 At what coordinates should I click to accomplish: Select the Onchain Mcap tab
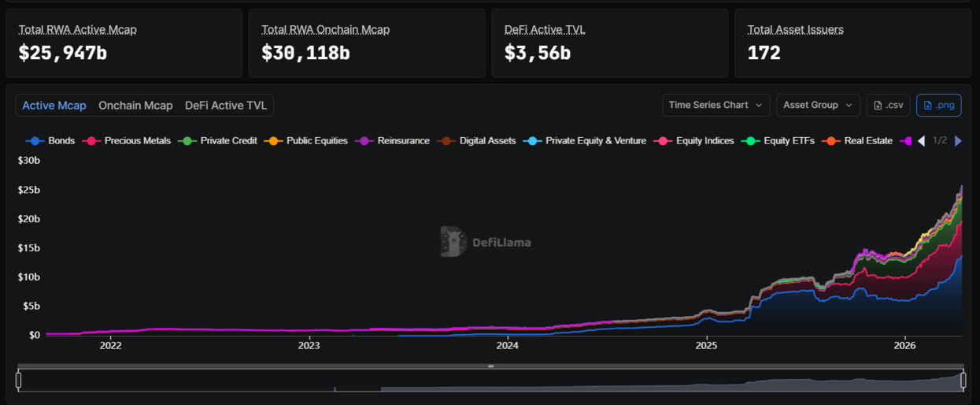[135, 106]
